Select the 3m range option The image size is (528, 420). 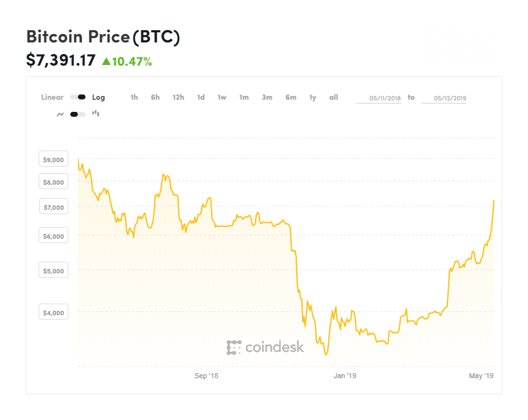click(267, 97)
